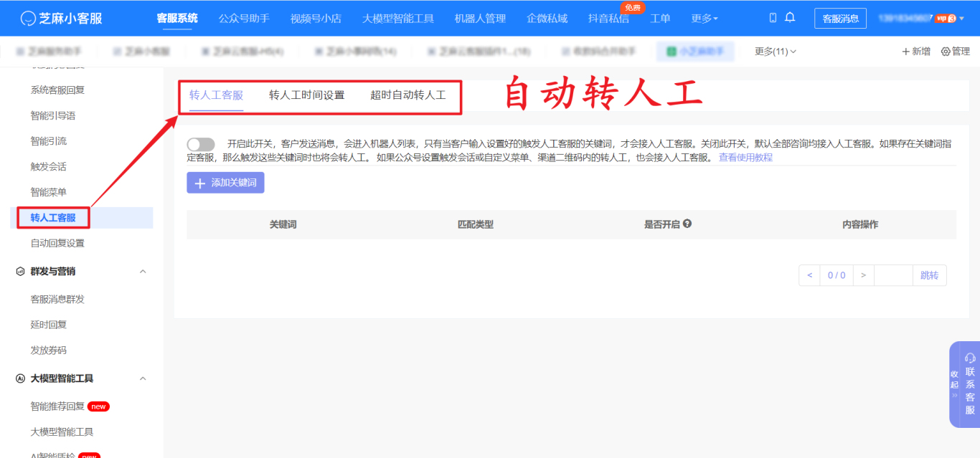980x458 pixels.
Task: Collapse the 群发与营销 section chevron
Action: coord(143,271)
